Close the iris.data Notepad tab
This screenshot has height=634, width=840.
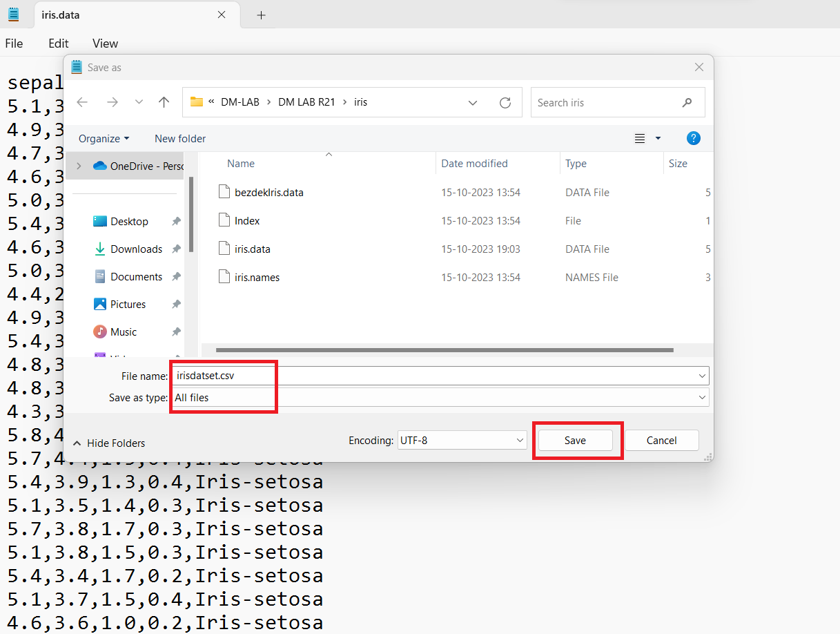tap(222, 15)
